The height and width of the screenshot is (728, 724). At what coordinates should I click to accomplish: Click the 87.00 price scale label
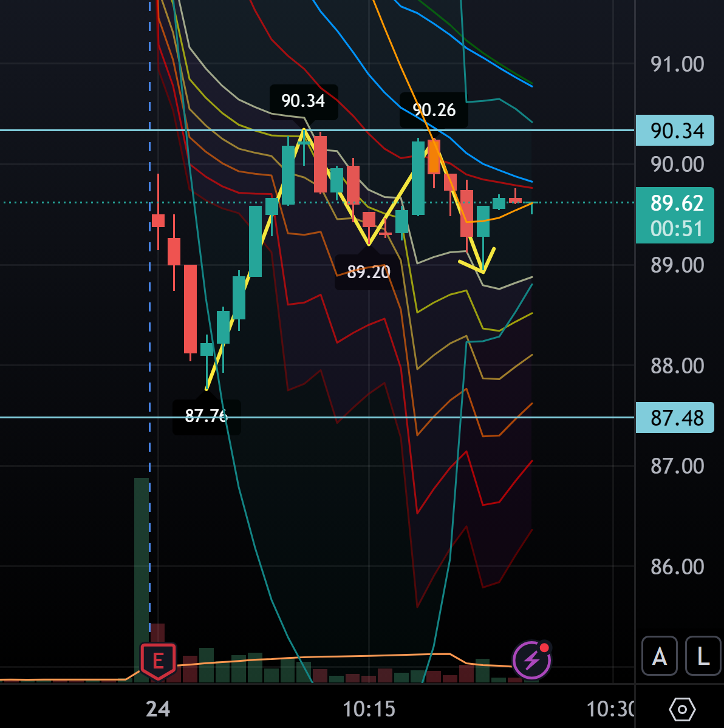pyautogui.click(x=677, y=466)
